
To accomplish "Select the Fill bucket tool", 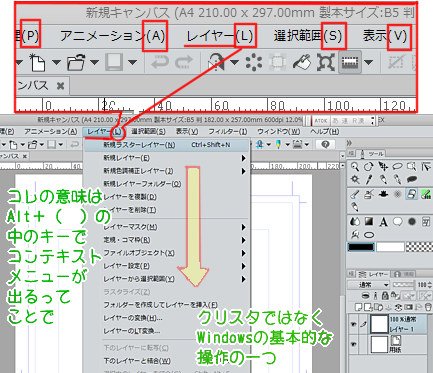I will click(355, 222).
